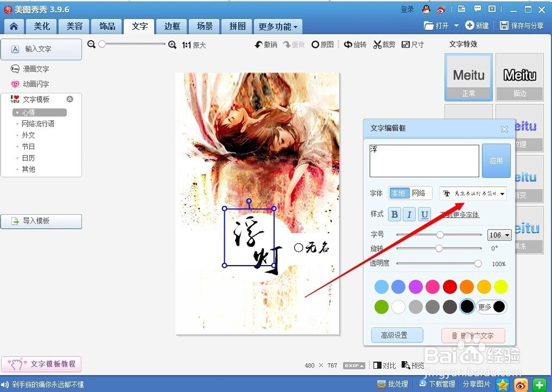The height and width of the screenshot is (392, 552).
Task: Collapse the 文字模板 section
Action: pyautogui.click(x=70, y=99)
